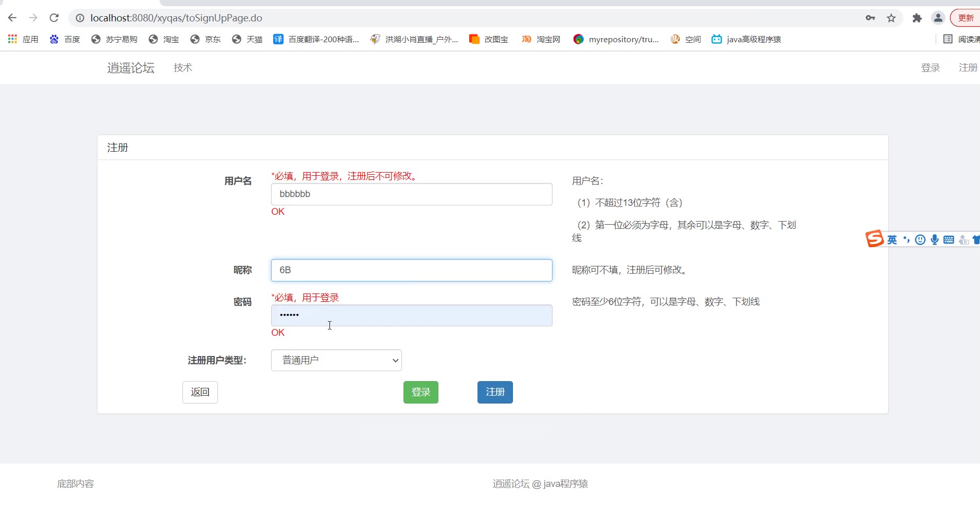Open the saved password key icon
Screen dimensions: 980x513
tap(870, 18)
